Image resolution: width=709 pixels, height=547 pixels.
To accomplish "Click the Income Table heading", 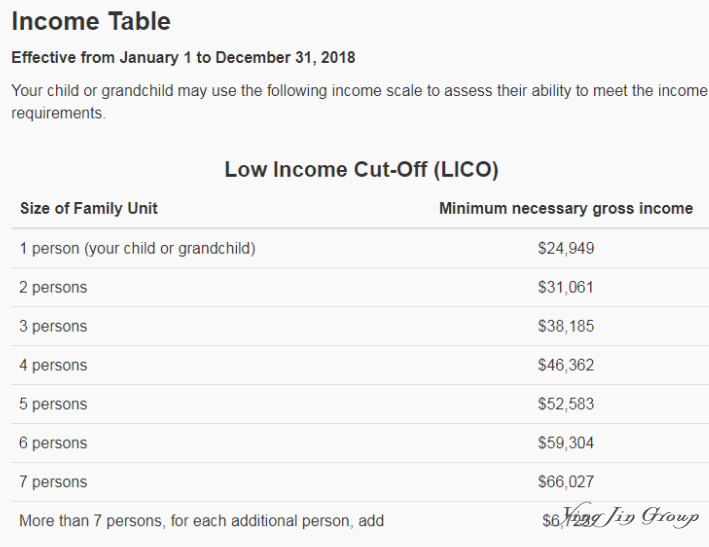I will point(91,21).
